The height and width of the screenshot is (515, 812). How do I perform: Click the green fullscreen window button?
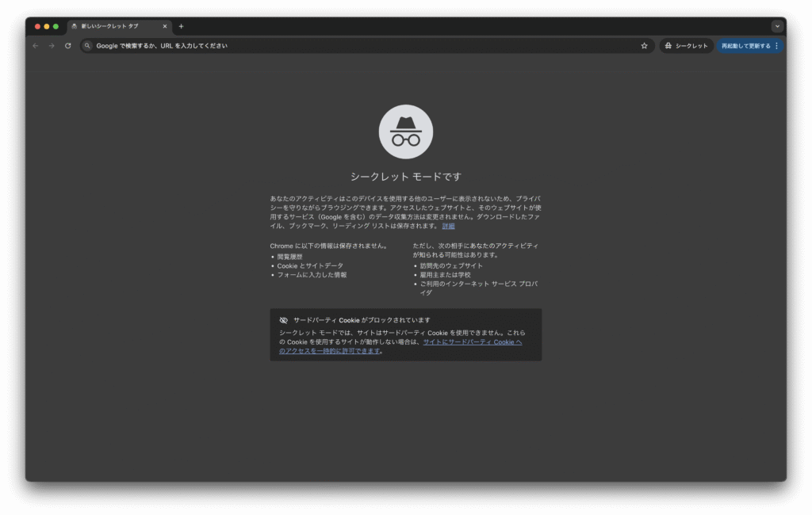tap(56, 26)
